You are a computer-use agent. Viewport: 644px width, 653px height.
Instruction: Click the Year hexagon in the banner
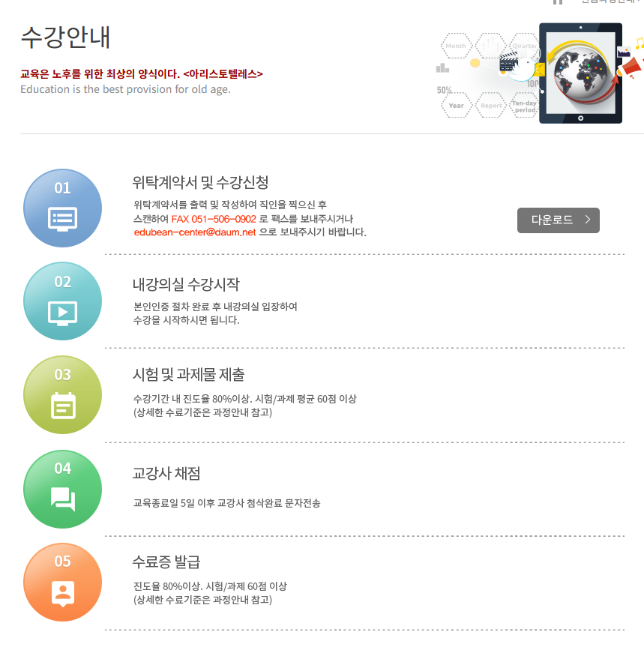point(456,106)
